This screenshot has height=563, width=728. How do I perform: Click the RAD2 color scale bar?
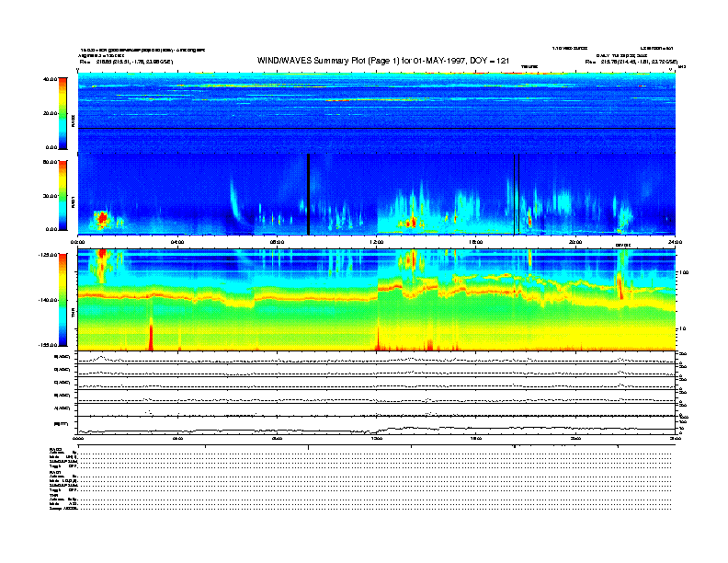(63, 113)
